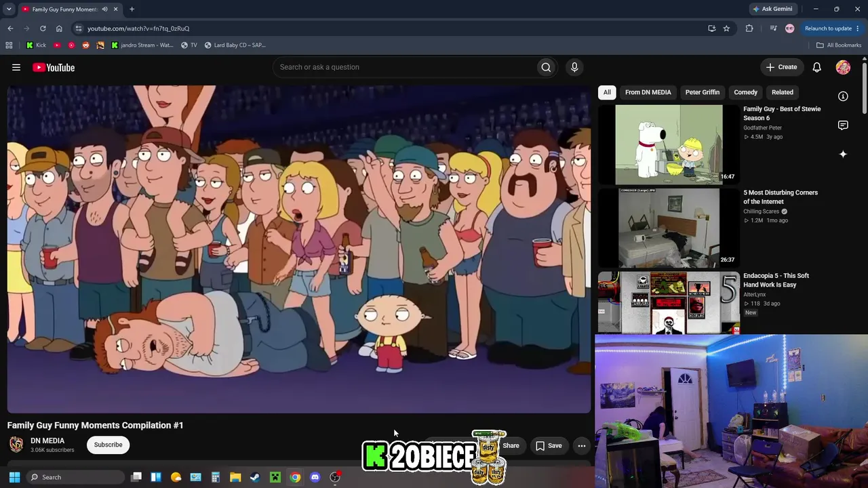Open YouTube notifications bell
Image resolution: width=868 pixels, height=488 pixels.
[817, 67]
